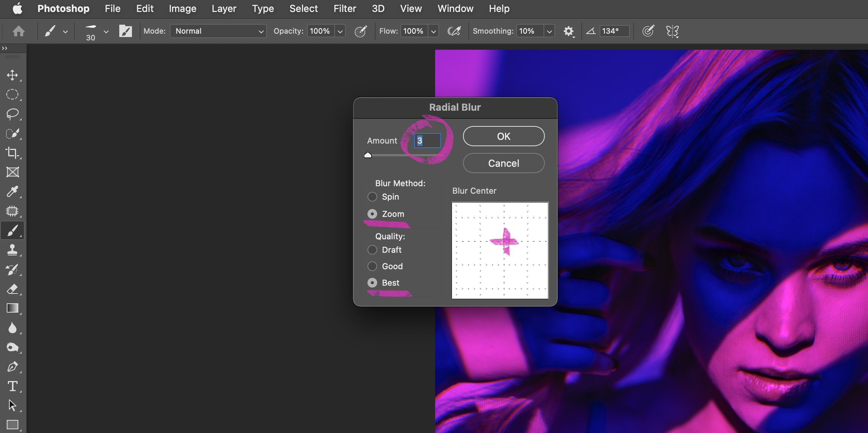Open smoothing options gear
Viewport: 868px width, 433px height.
[569, 31]
